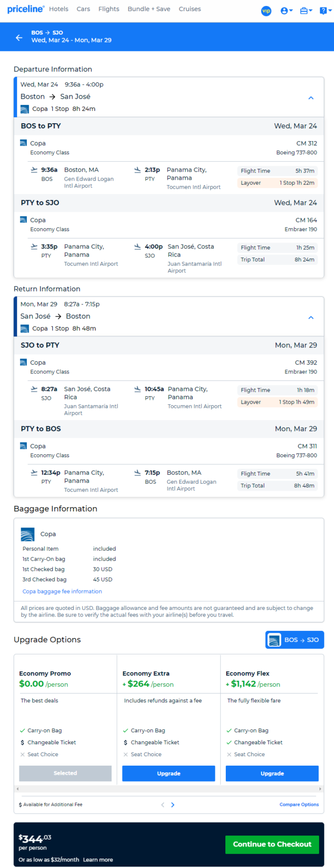Open the account profile menu
The image size is (334, 868).
pos(286,10)
